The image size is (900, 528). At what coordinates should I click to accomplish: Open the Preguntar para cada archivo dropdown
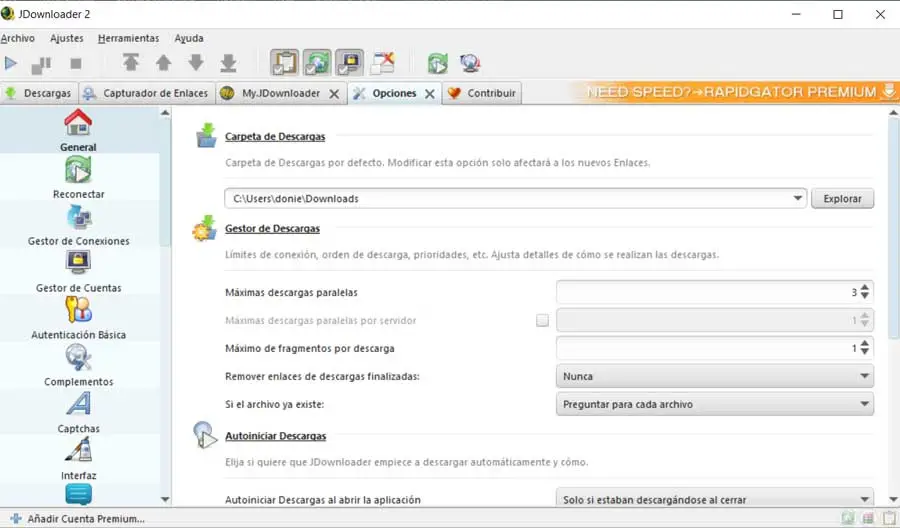point(715,405)
